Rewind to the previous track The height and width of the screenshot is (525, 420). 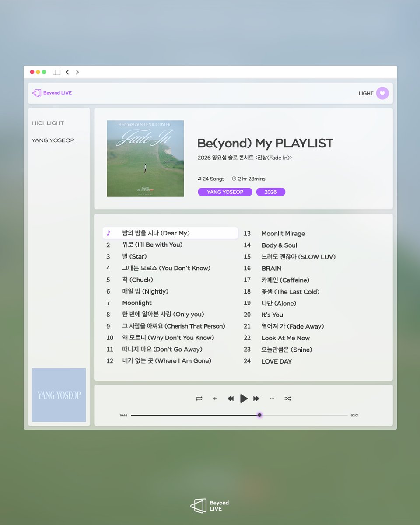(x=231, y=399)
